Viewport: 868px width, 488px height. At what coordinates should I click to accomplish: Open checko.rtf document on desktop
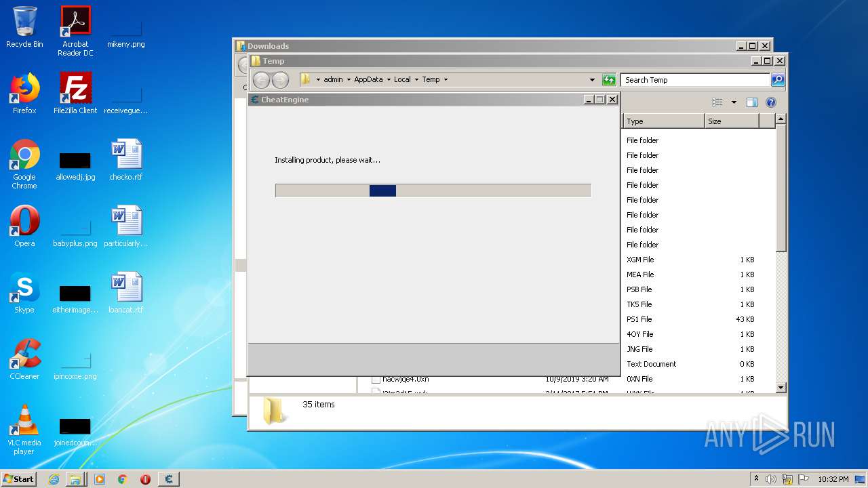126,160
